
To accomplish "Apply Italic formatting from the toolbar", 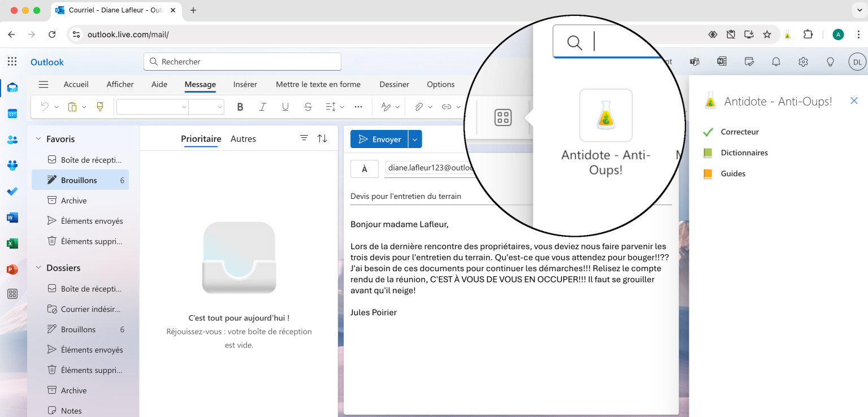I will pyautogui.click(x=262, y=107).
